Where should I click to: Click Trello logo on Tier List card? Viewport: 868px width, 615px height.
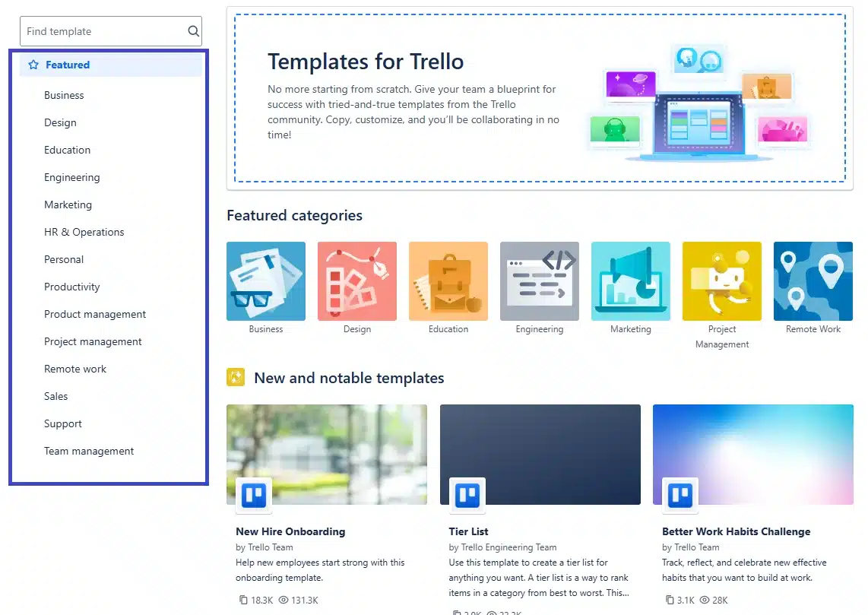467,495
